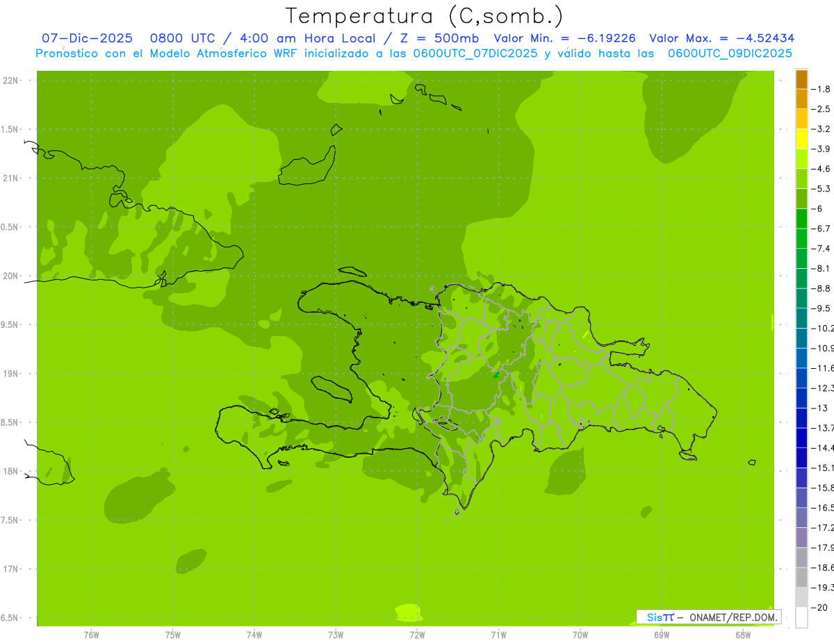Click the '74W' longitude label
Image resolution: width=834 pixels, height=644 pixels.
tap(254, 635)
